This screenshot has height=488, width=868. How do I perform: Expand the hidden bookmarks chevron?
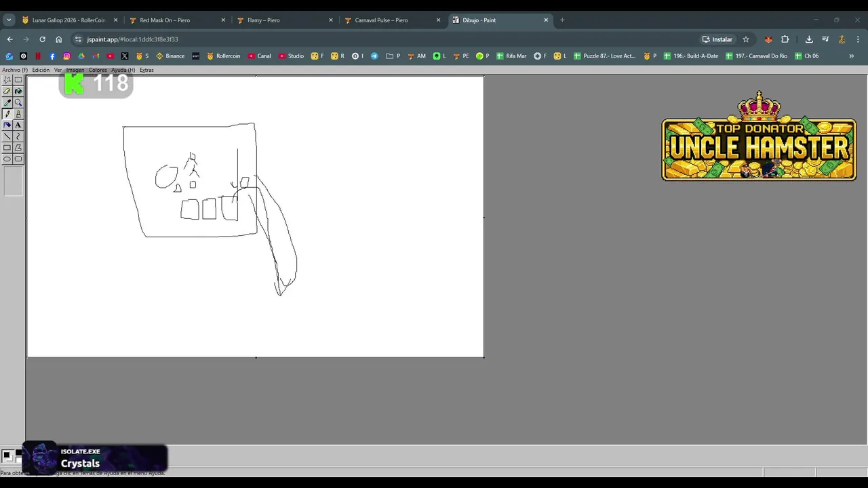pyautogui.click(x=852, y=56)
